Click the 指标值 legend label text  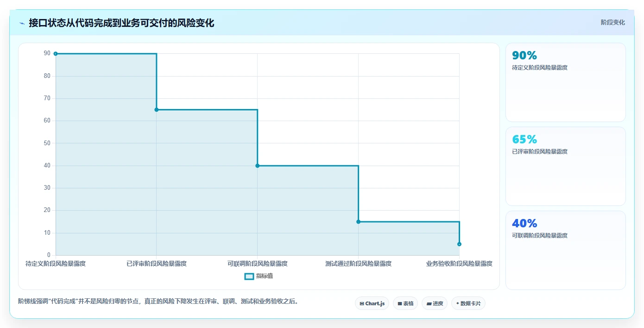coord(265,276)
